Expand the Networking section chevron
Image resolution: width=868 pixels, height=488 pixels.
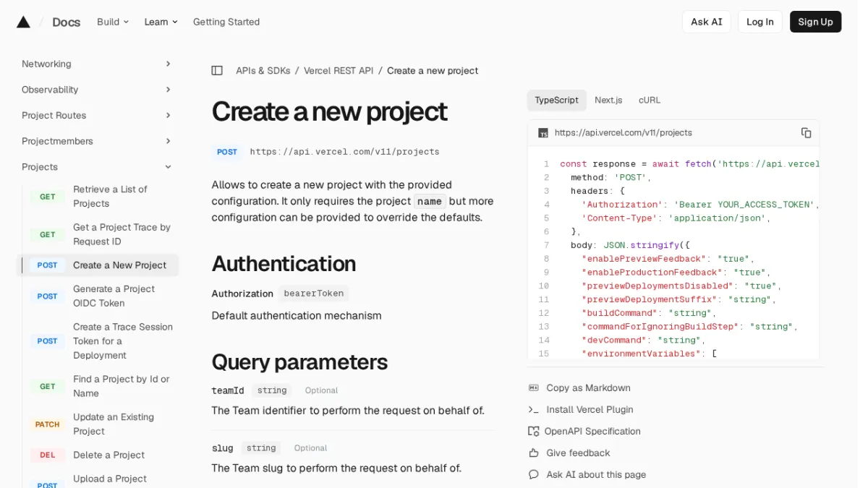click(168, 64)
